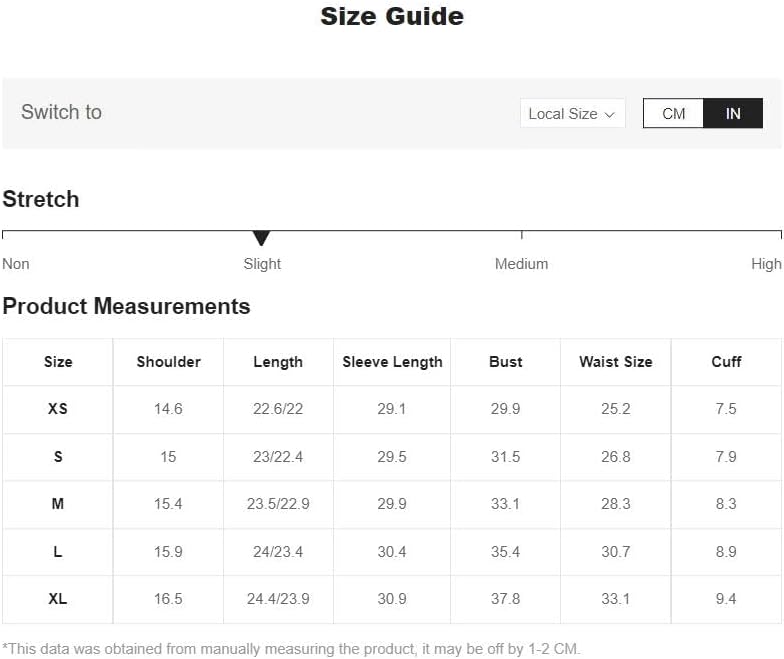Click the Waist Size column header
Viewport: 784px width, 659px height.
click(x=616, y=362)
